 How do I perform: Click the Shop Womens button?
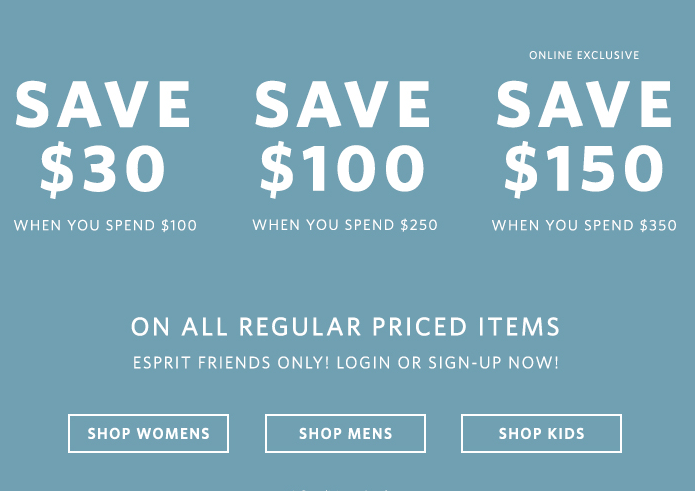[148, 433]
